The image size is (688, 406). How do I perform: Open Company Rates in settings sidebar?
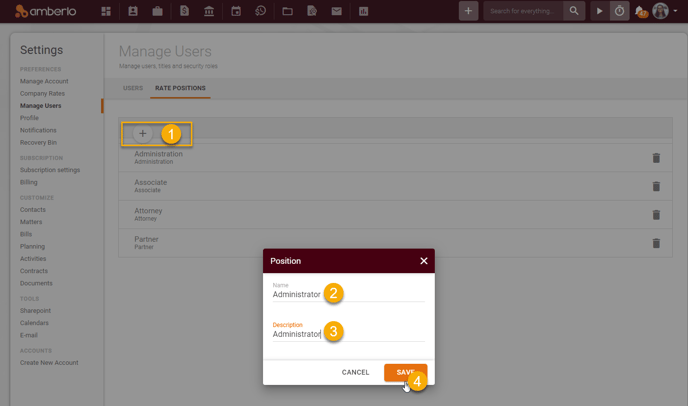click(x=42, y=93)
